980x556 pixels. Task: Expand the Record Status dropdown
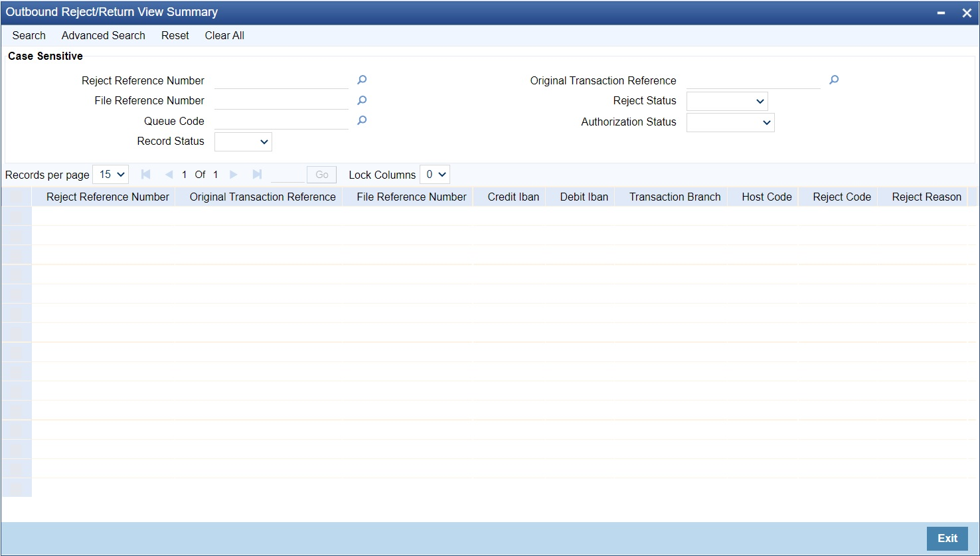[243, 141]
